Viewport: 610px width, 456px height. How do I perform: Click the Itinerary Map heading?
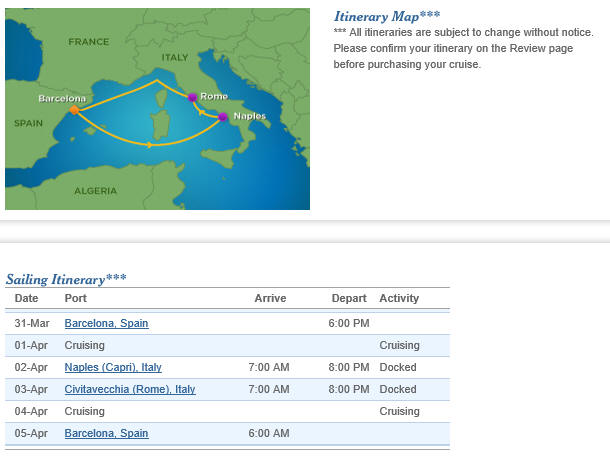pyautogui.click(x=387, y=16)
